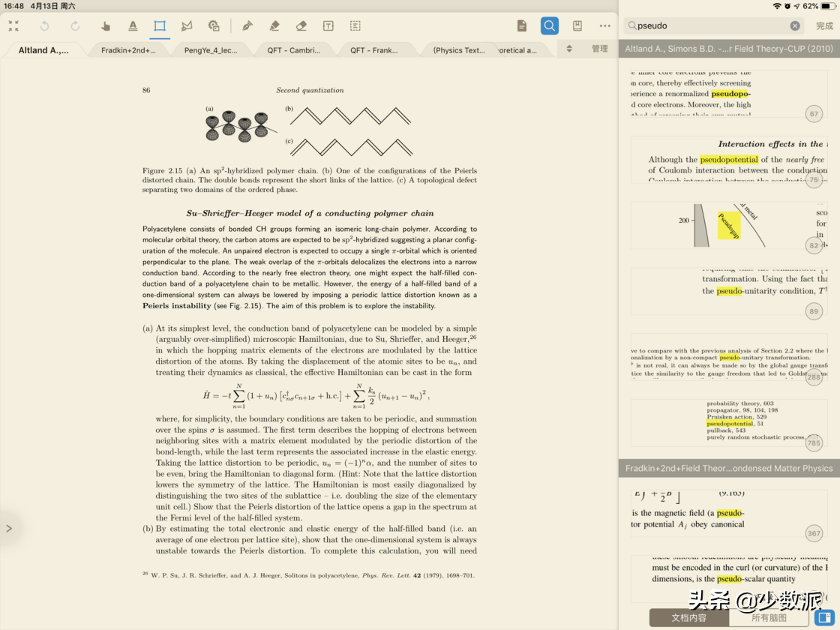This screenshot has height=630, width=840.
Task: Switch to the (Physics Text tab
Action: pyautogui.click(x=459, y=49)
